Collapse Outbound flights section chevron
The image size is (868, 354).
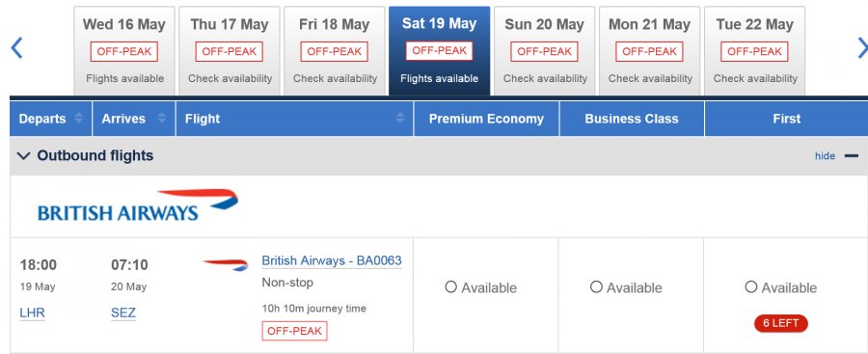point(23,156)
